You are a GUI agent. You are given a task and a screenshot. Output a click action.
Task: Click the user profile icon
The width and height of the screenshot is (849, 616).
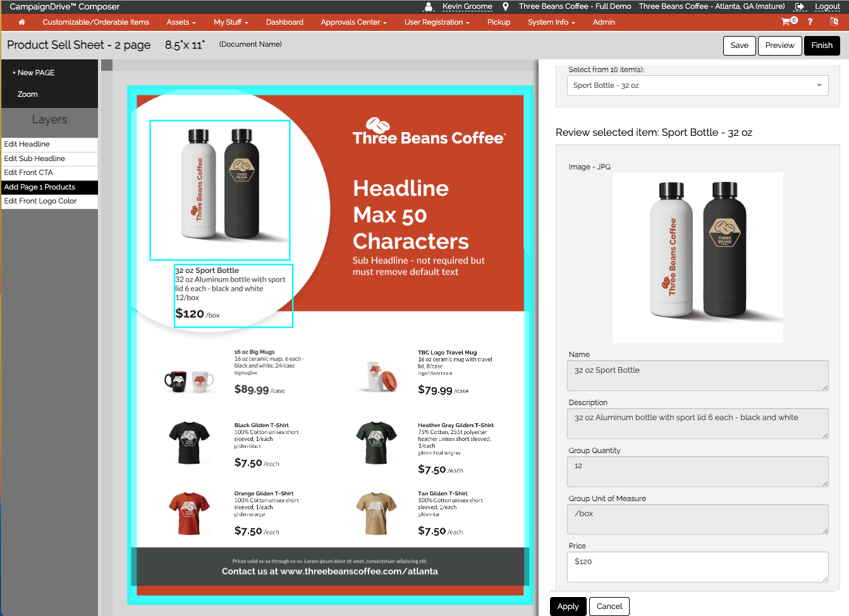point(429,6)
